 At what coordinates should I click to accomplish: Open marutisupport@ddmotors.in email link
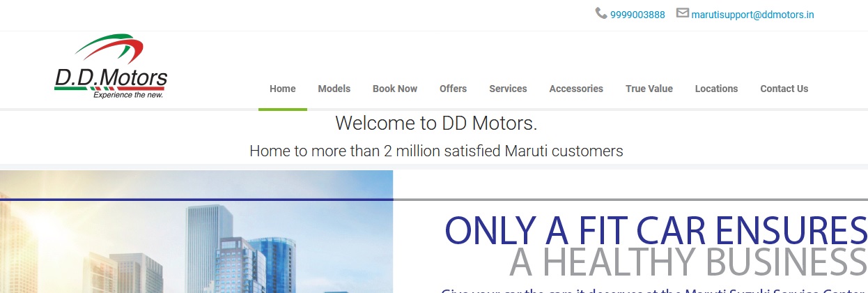pyautogui.click(x=752, y=15)
